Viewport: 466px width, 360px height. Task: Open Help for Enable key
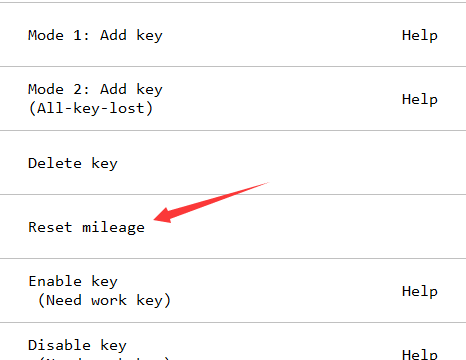420,291
